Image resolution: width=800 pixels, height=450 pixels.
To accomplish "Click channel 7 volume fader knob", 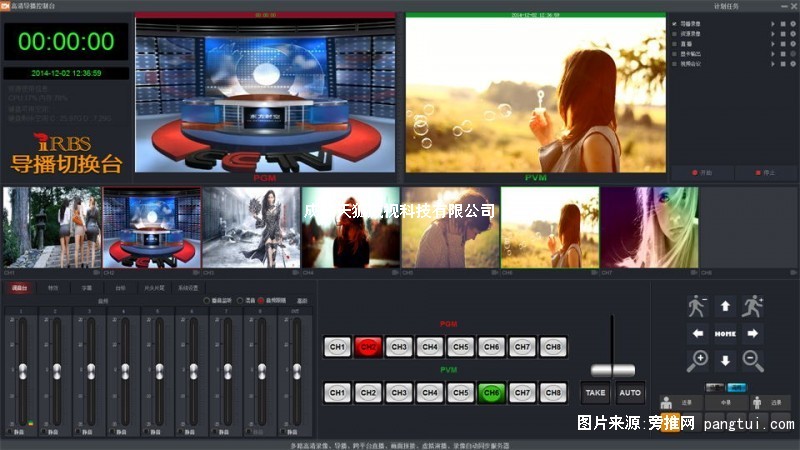I will [228, 371].
